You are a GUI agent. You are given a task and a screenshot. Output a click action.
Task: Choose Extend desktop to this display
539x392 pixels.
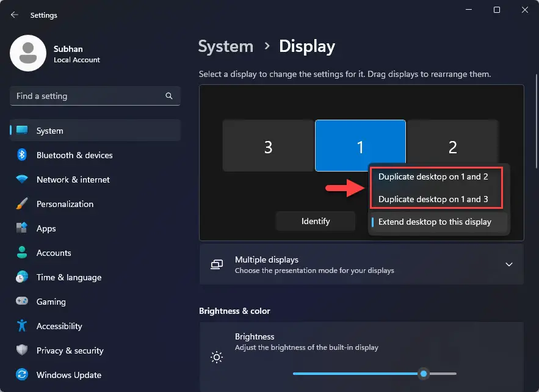[435, 222]
